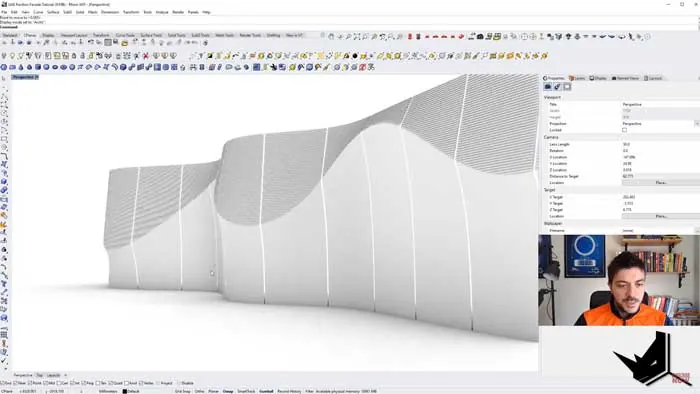Image resolution: width=700 pixels, height=394 pixels.
Task: Toggle Grid Snap in the status bar
Action: [182, 391]
